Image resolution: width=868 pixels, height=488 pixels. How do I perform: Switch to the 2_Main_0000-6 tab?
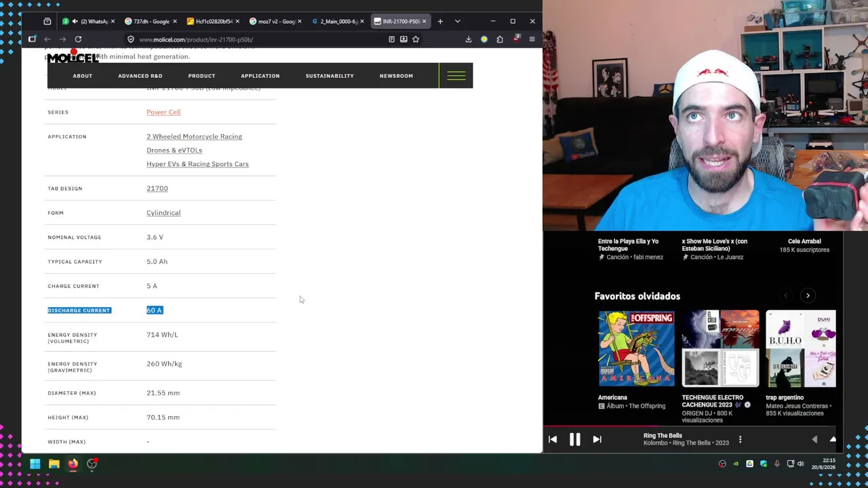334,21
